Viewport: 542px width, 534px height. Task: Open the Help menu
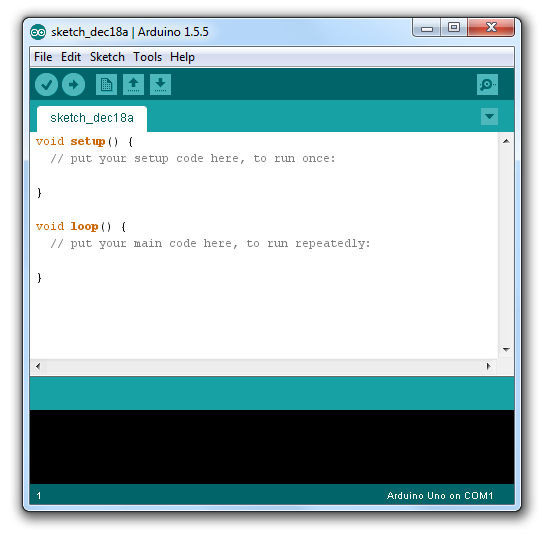tap(182, 57)
